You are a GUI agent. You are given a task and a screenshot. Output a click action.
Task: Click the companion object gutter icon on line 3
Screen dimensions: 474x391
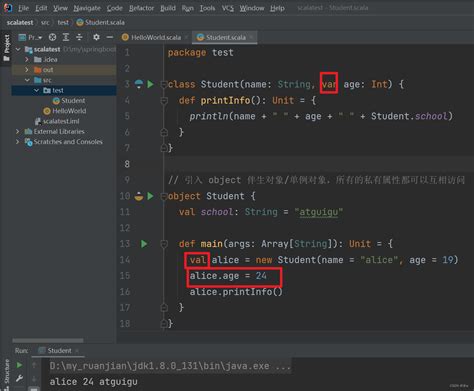click(x=139, y=84)
